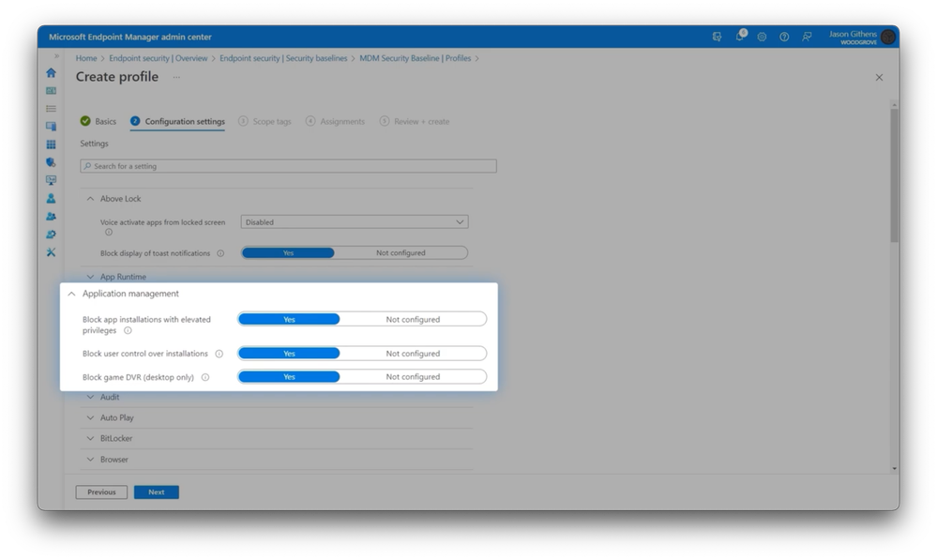Set Block game DVR to Not configured
Viewport: 937px width, 560px height.
click(x=413, y=376)
